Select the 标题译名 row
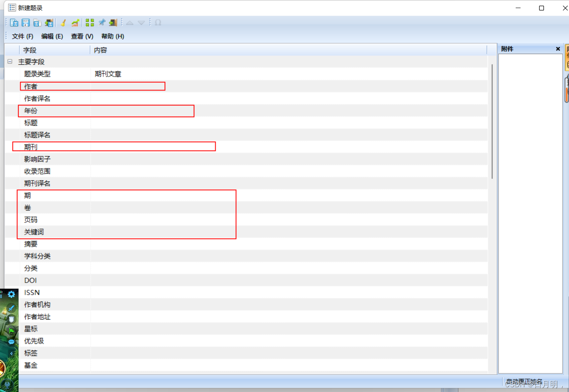The image size is (569, 392). pos(246,135)
